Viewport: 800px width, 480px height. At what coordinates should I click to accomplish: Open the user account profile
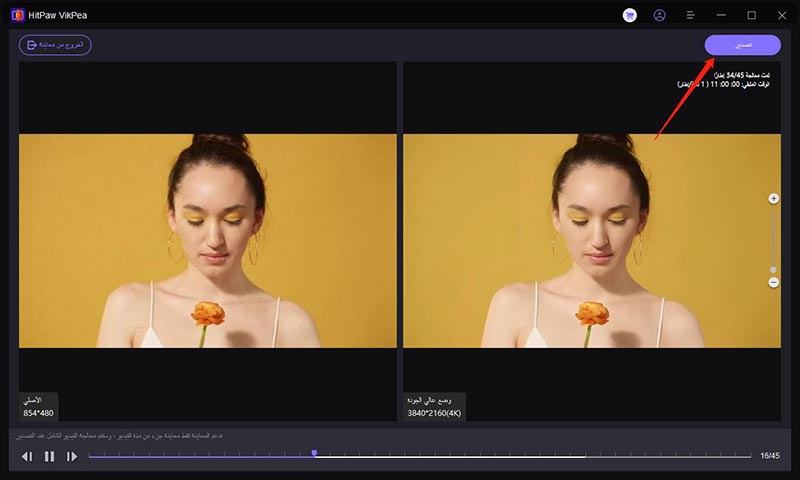click(x=659, y=15)
